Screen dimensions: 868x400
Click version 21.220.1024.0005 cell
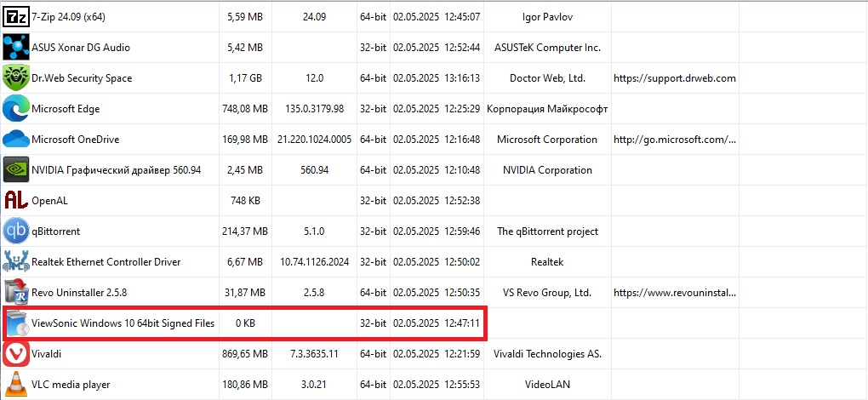coord(314,140)
